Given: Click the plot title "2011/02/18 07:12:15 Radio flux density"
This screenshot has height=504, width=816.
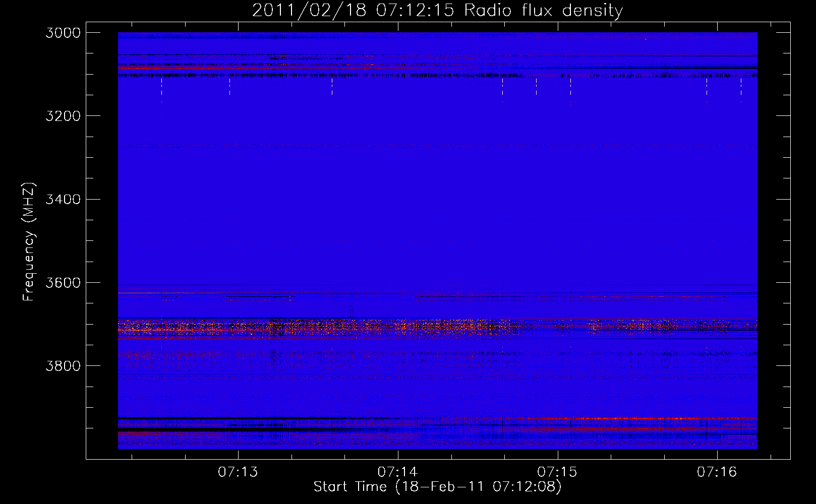Looking at the screenshot, I should click(x=437, y=11).
